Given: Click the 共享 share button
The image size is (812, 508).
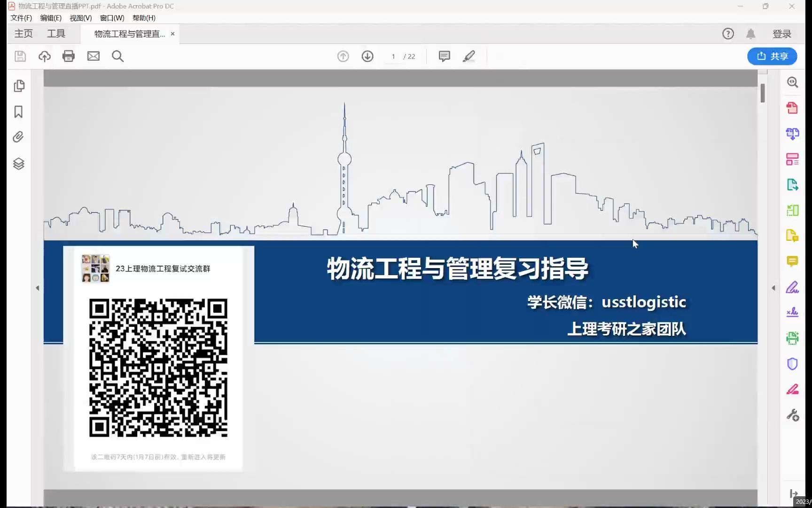Looking at the screenshot, I should (772, 56).
